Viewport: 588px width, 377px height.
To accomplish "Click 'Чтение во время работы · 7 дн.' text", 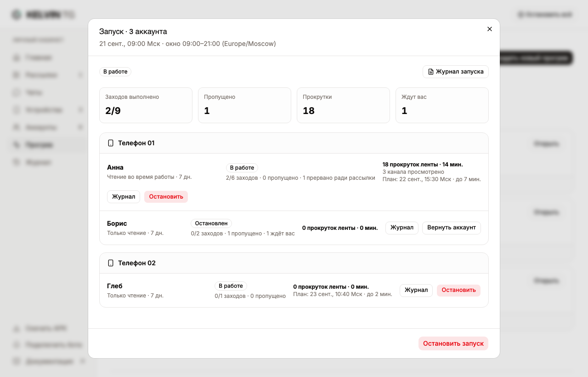I will pyautogui.click(x=149, y=177).
